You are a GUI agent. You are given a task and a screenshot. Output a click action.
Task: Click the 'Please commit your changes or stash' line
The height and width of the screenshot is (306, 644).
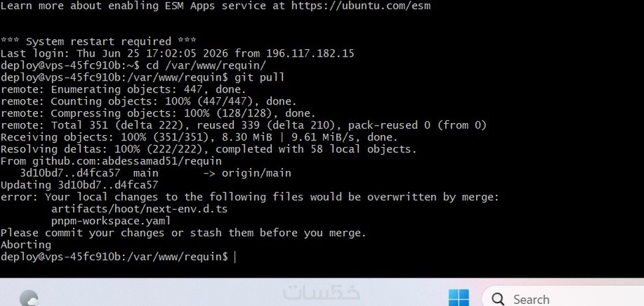point(183,233)
